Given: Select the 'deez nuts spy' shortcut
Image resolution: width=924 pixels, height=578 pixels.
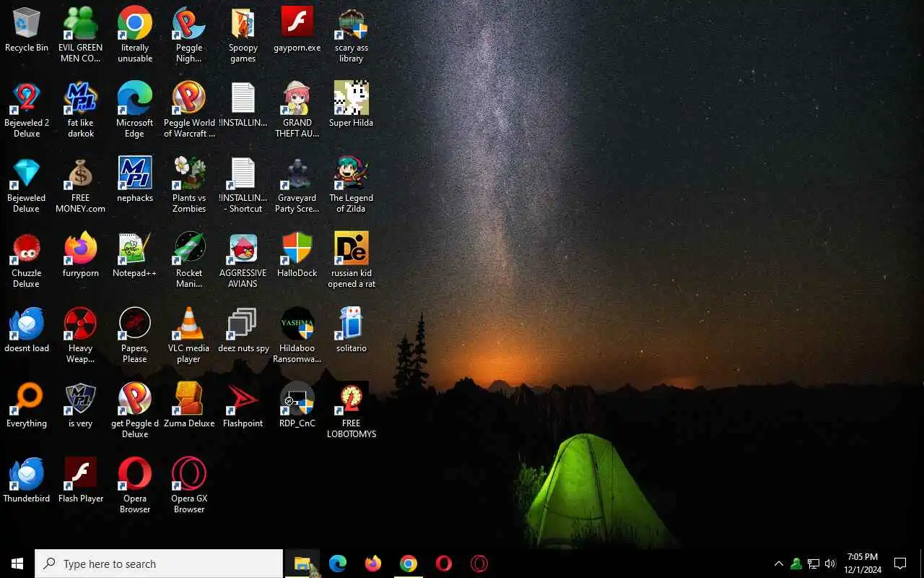Looking at the screenshot, I should point(243,329).
